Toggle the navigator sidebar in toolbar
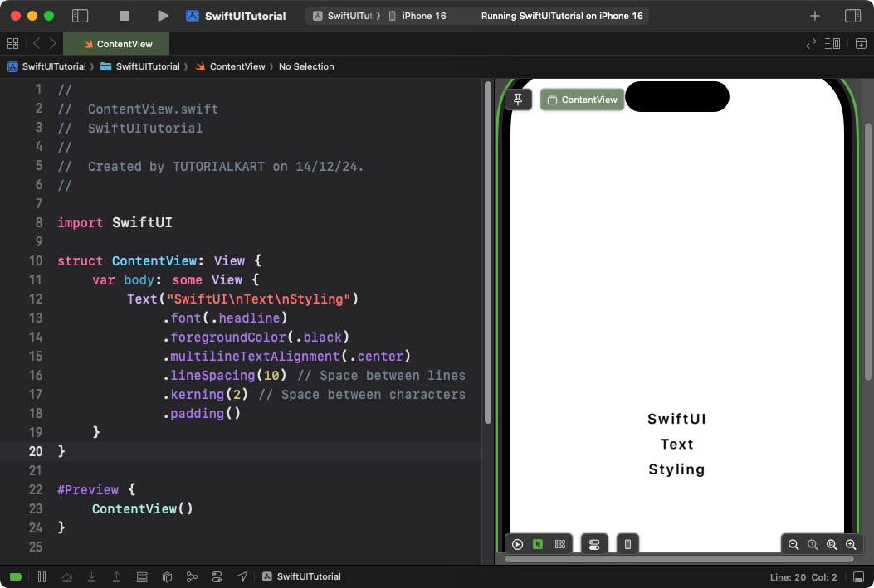874x588 pixels. point(81,16)
